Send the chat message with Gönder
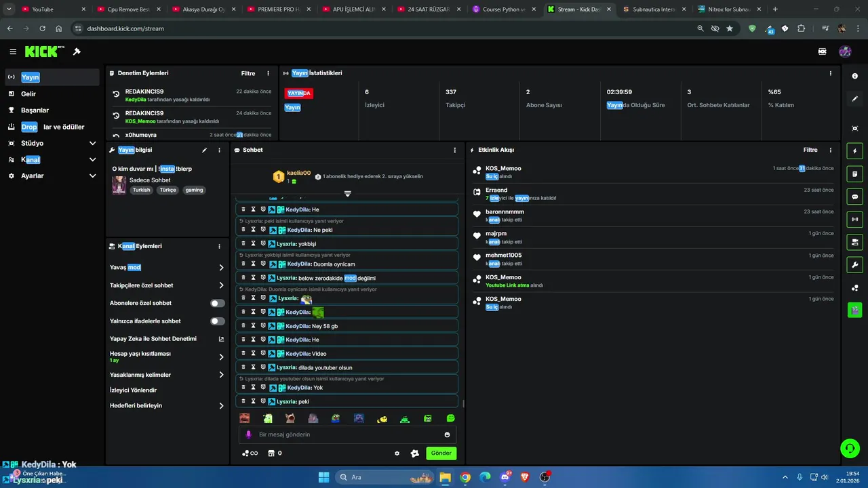868x488 pixels. coord(441,453)
